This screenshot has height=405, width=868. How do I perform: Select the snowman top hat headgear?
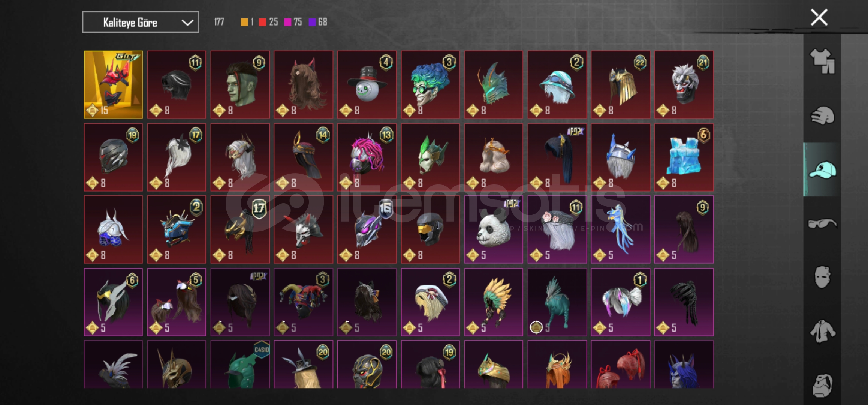click(x=367, y=85)
